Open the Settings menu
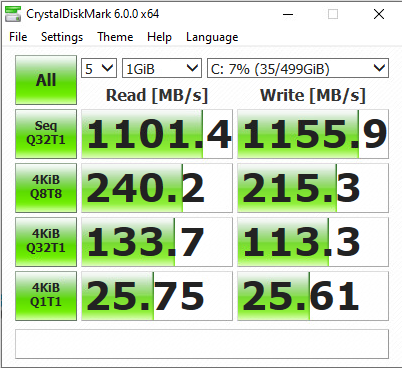 [62, 37]
